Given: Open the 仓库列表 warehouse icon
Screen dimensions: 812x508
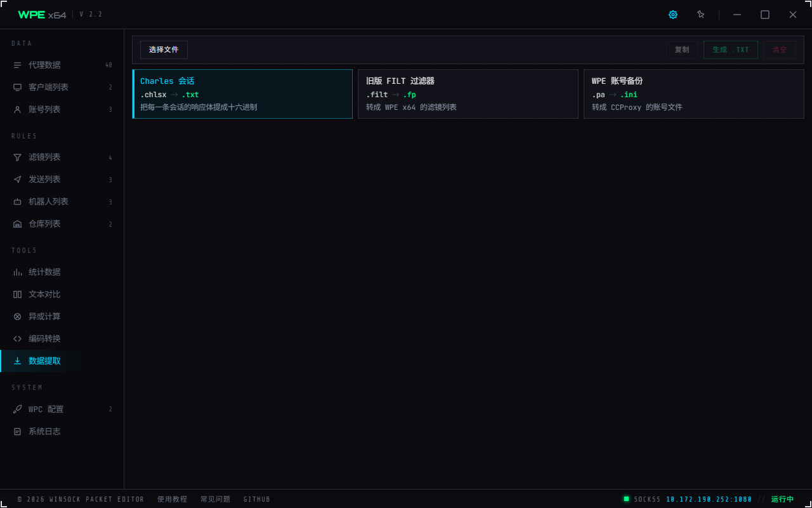Looking at the screenshot, I should (17, 224).
